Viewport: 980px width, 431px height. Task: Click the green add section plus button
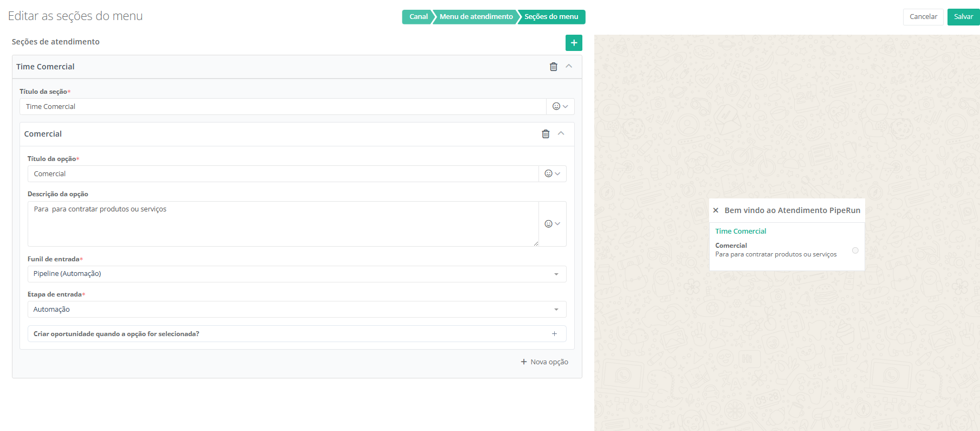(574, 43)
